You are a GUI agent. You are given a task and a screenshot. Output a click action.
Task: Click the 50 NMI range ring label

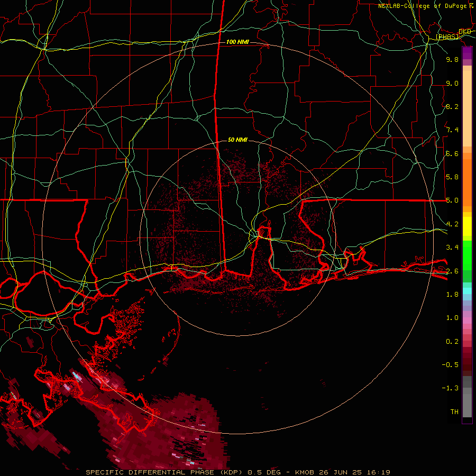[237, 140]
